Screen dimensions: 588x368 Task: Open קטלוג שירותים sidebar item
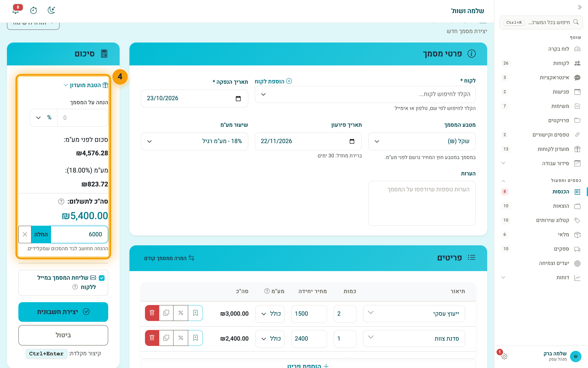point(541,220)
